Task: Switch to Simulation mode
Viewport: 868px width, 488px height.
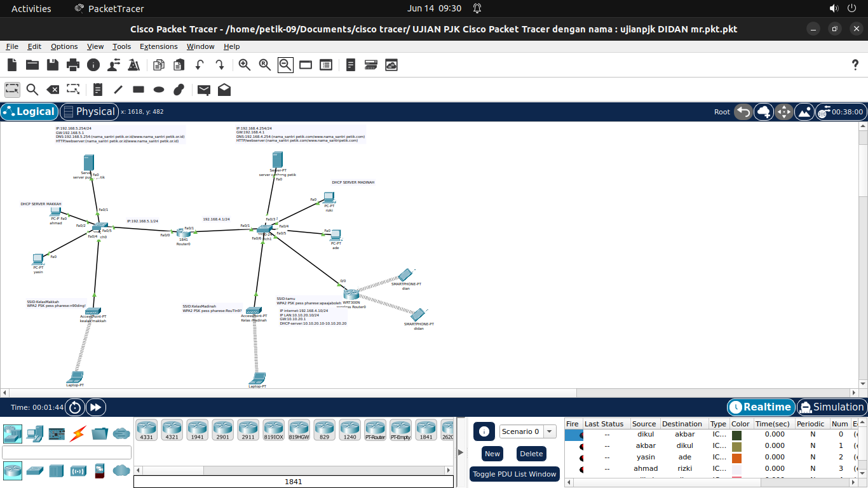Action: [x=832, y=407]
